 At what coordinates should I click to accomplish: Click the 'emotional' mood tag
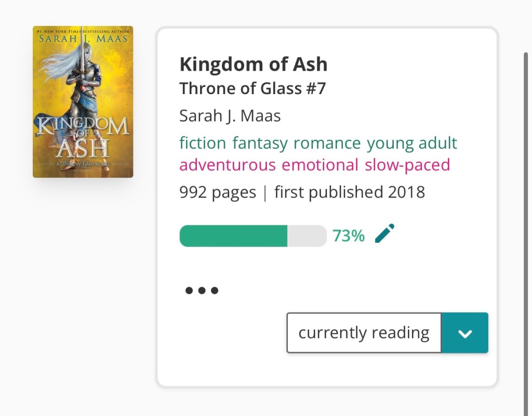320,165
